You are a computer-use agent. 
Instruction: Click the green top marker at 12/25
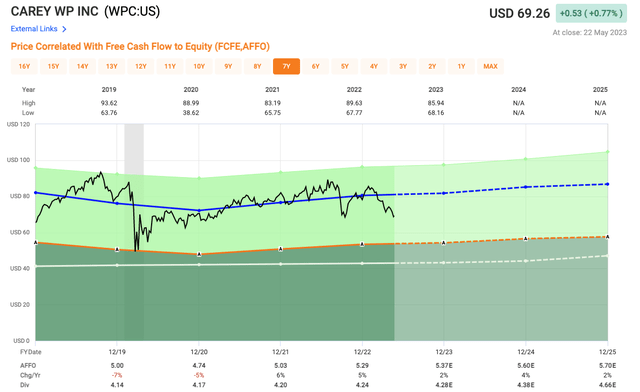click(608, 152)
